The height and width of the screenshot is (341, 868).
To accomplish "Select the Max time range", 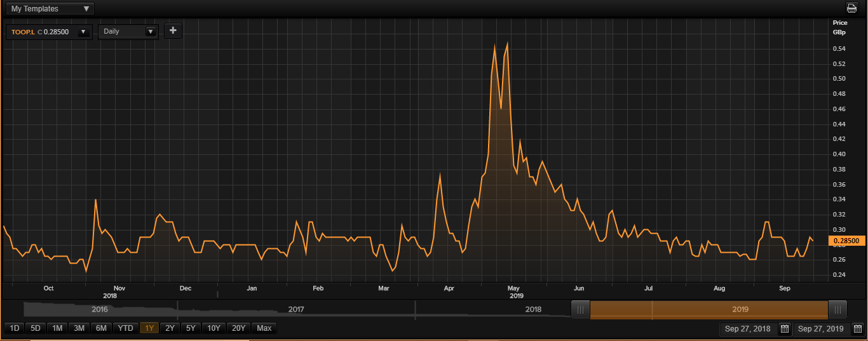I will point(264,328).
